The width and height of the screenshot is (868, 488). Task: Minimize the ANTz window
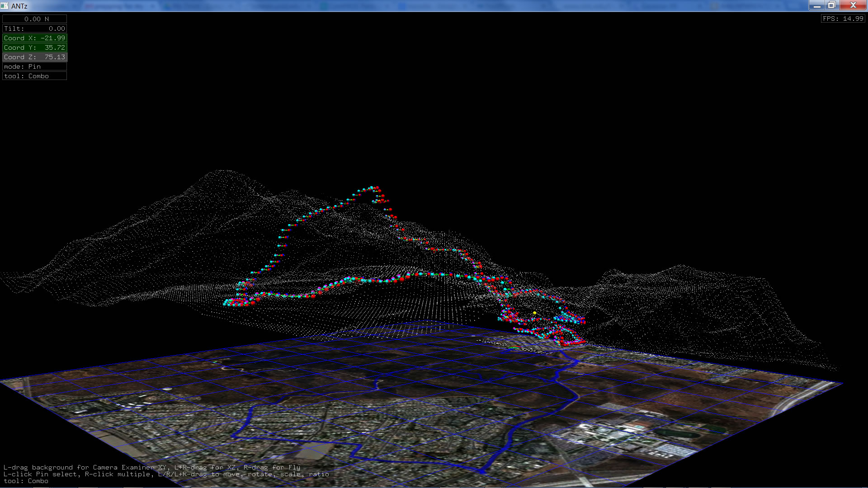[816, 5]
